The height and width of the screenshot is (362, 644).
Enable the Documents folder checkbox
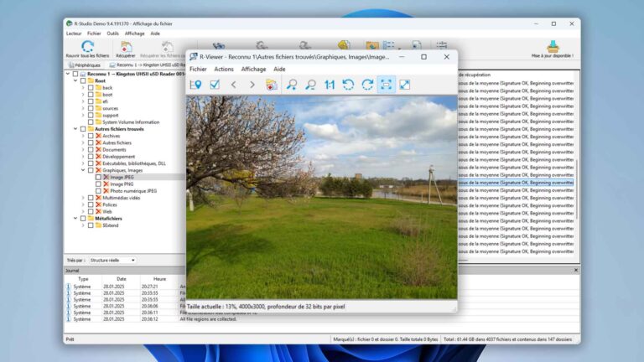tap(91, 149)
